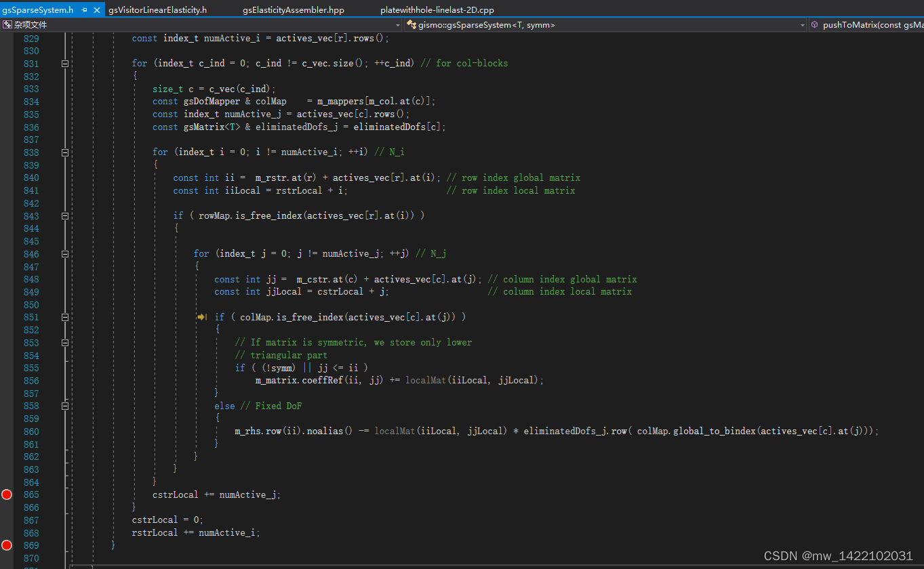Image resolution: width=924 pixels, height=569 pixels.
Task: Click 'eliminatedDofs_j.row' on line 860
Action: pos(575,431)
